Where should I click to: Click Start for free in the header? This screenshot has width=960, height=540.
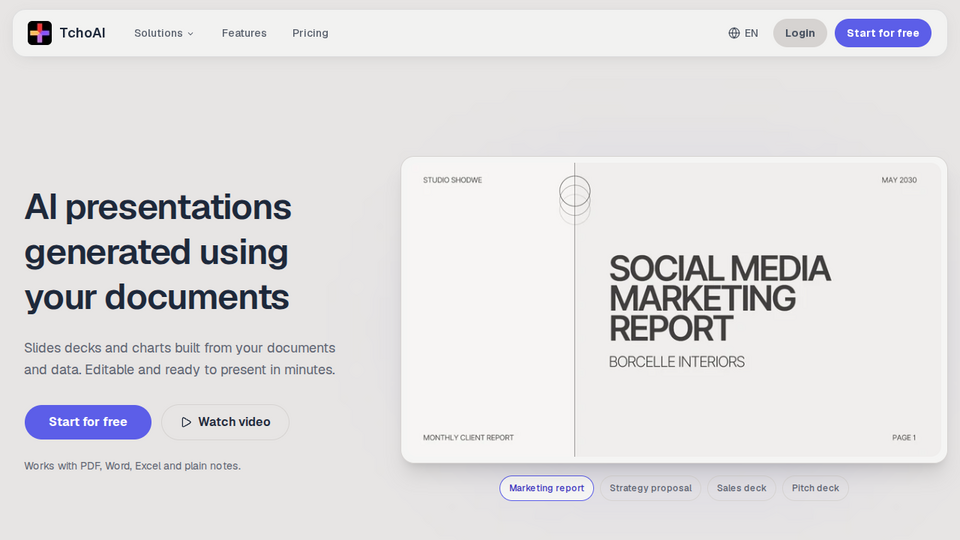(883, 33)
